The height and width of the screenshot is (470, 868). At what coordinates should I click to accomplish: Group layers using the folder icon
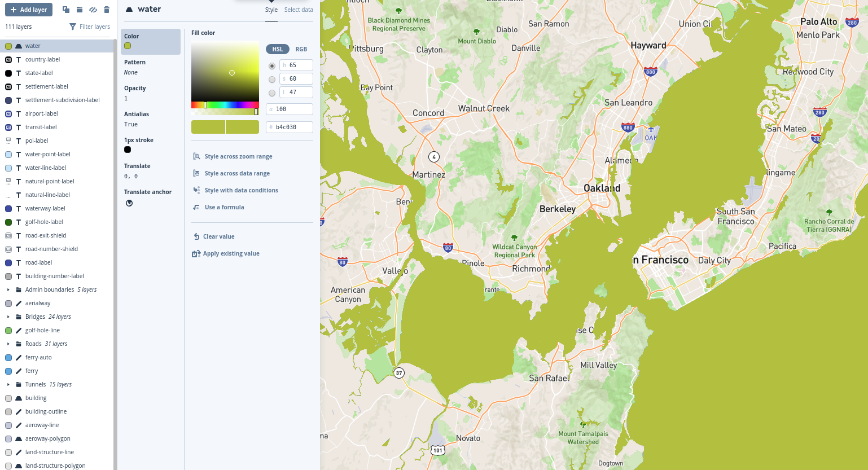tap(80, 10)
